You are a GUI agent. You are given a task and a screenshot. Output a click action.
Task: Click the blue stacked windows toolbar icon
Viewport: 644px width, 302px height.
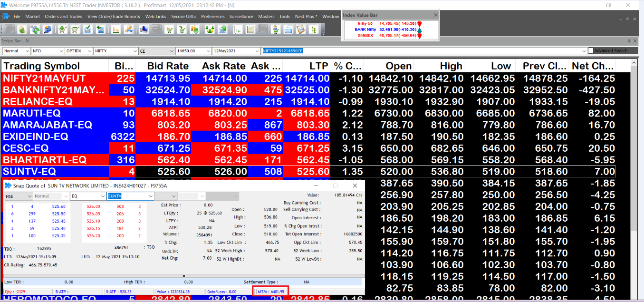click(x=100, y=29)
